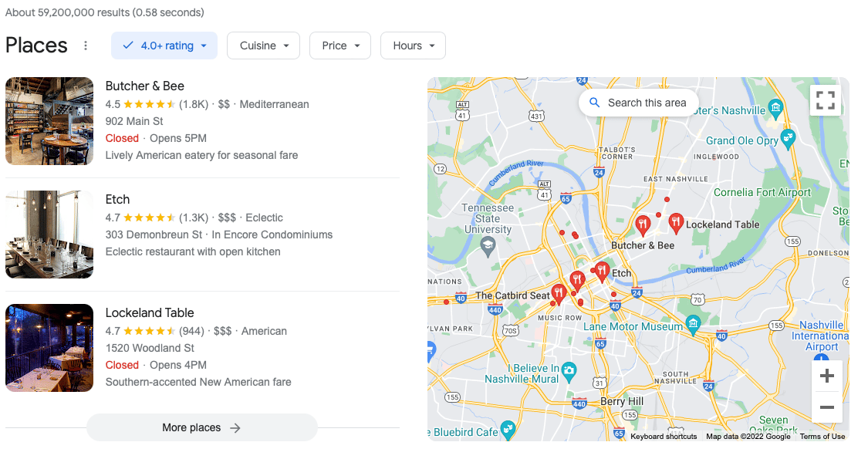Click 'Opens 5PM' text for Butcher & Bee
868x459 pixels.
click(178, 138)
